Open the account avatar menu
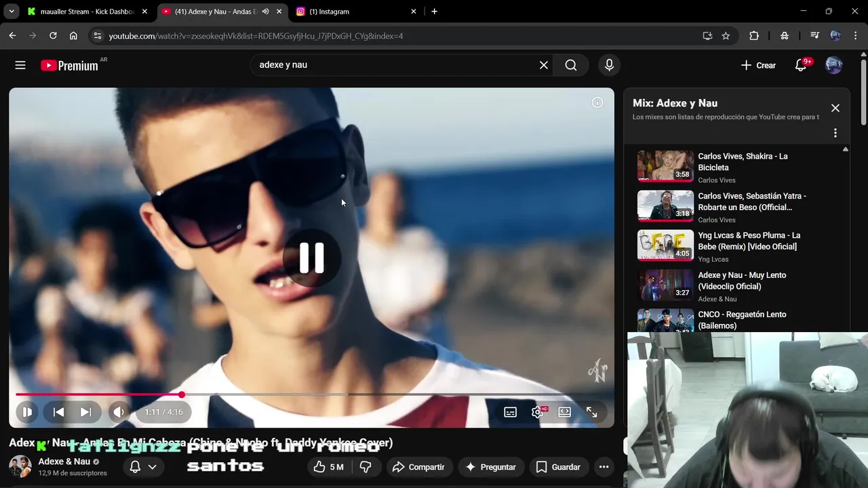This screenshot has height=488, width=868. pos(833,65)
